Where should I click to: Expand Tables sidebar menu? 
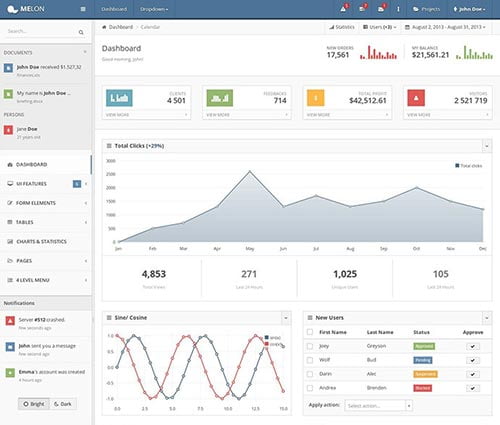coord(45,222)
